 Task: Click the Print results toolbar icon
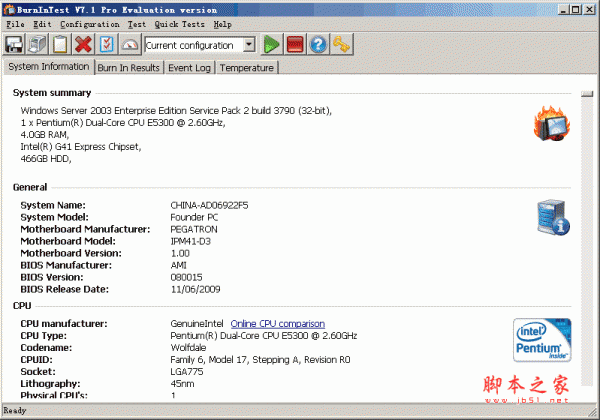(x=38, y=44)
